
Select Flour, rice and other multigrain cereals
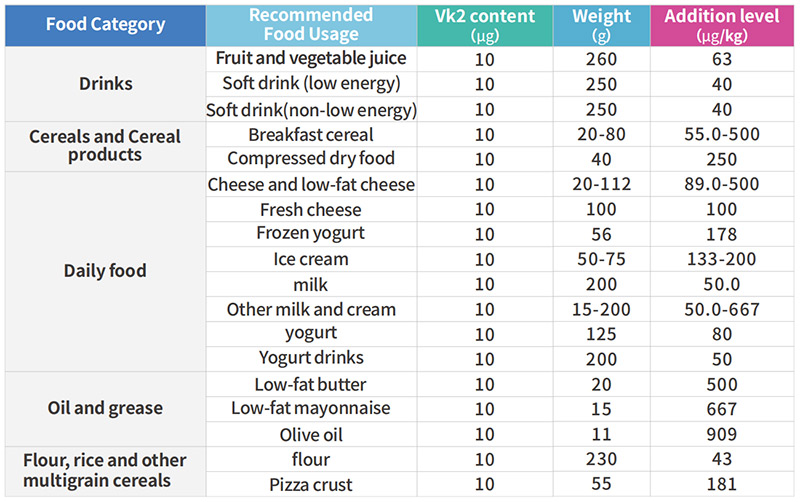pos(105,471)
